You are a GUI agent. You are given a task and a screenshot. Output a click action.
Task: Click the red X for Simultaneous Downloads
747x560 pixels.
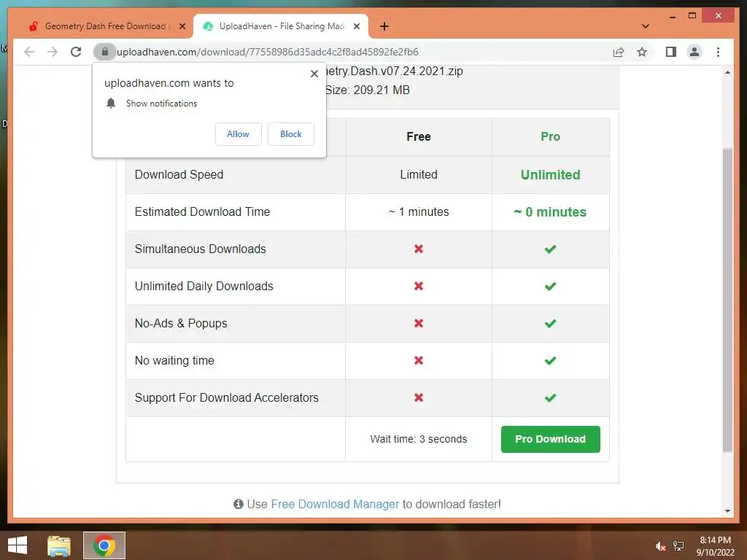(x=419, y=249)
